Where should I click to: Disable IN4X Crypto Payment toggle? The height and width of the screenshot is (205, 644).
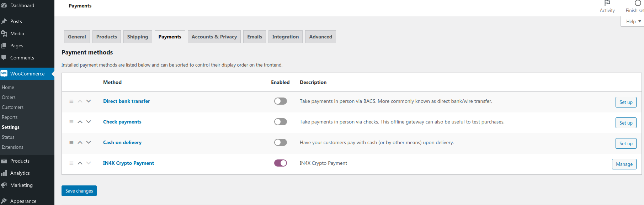(x=281, y=163)
